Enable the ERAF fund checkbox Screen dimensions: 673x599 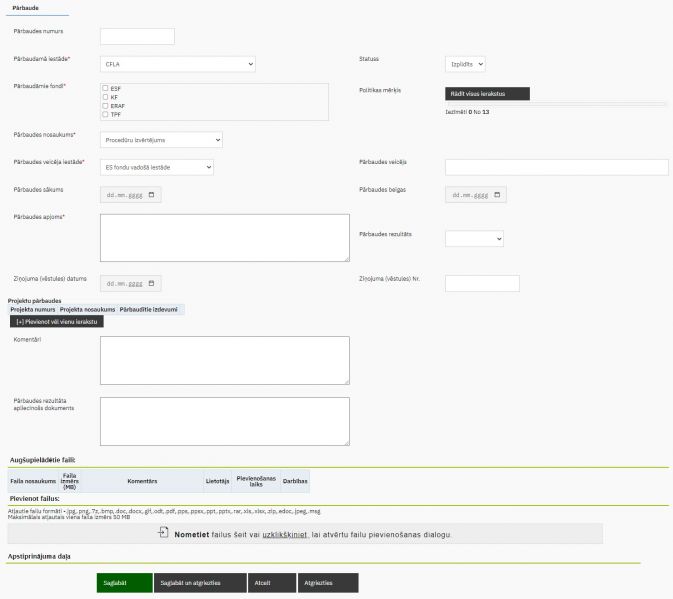coord(105,105)
